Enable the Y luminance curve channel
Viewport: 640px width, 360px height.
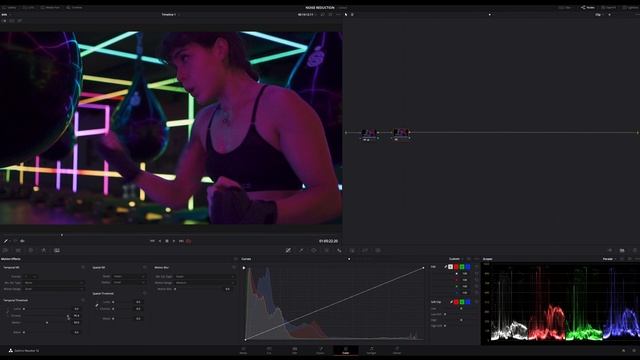pyautogui.click(x=451, y=267)
